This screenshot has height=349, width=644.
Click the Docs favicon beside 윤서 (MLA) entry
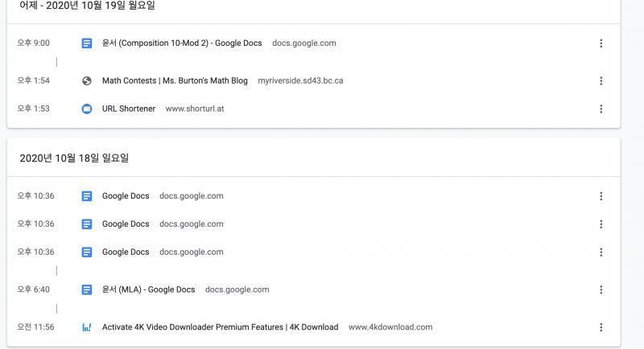pos(87,289)
